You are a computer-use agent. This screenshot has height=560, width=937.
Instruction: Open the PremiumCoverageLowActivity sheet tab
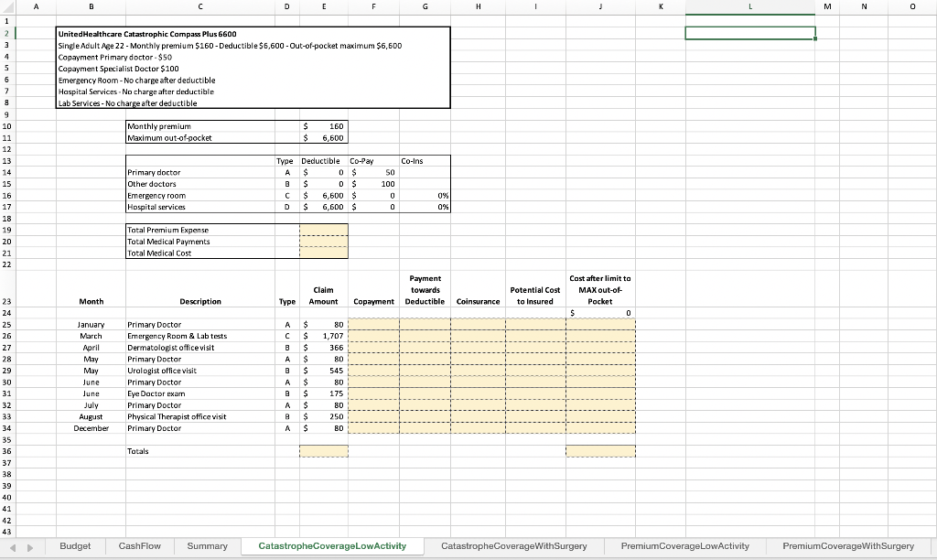[x=684, y=546]
